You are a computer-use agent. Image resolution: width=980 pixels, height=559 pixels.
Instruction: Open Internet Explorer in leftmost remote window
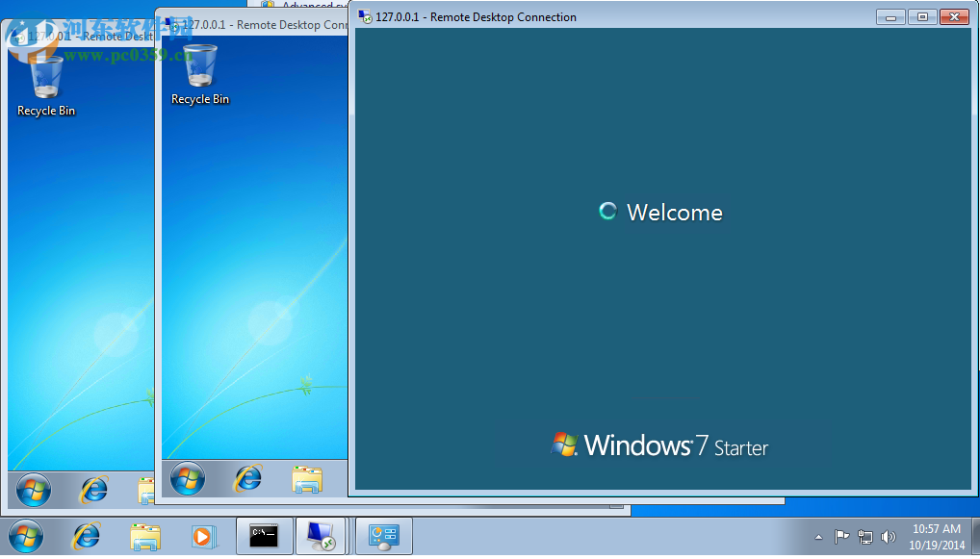pyautogui.click(x=93, y=489)
